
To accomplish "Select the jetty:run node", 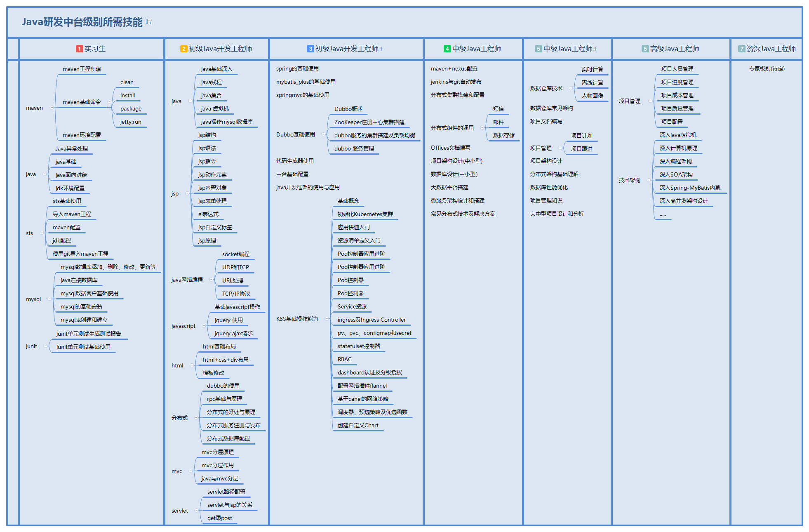I will pyautogui.click(x=130, y=122).
